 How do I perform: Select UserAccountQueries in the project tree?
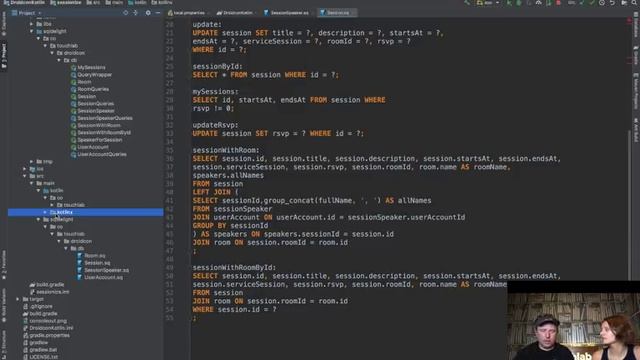[x=102, y=155]
